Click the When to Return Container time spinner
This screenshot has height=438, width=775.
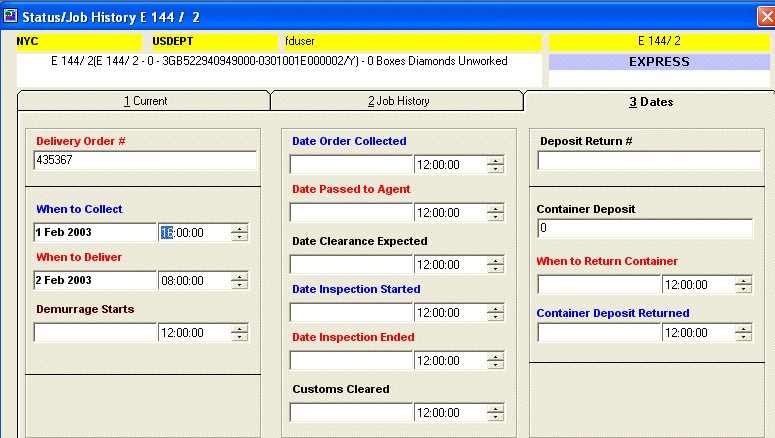[x=744, y=284]
